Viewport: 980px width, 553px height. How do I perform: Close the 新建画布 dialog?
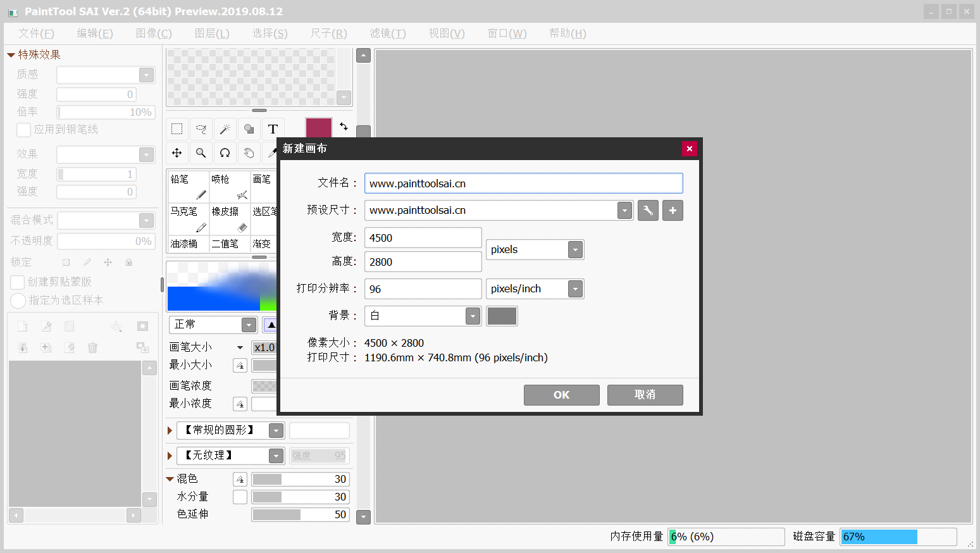pyautogui.click(x=690, y=149)
